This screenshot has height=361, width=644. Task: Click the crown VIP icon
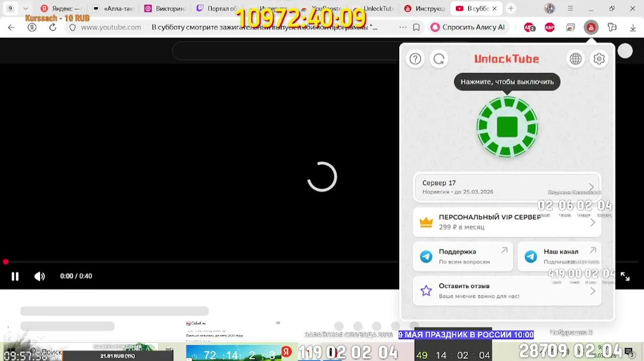[426, 222]
